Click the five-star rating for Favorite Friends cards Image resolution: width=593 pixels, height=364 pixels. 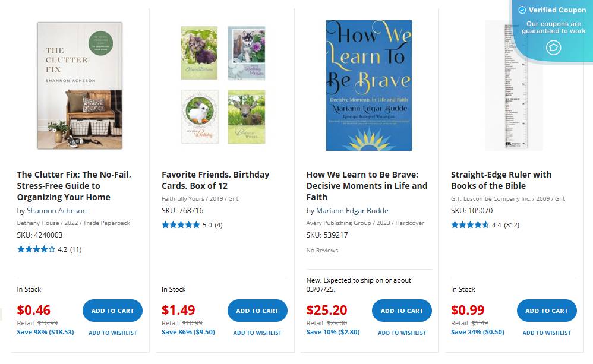[x=181, y=225]
